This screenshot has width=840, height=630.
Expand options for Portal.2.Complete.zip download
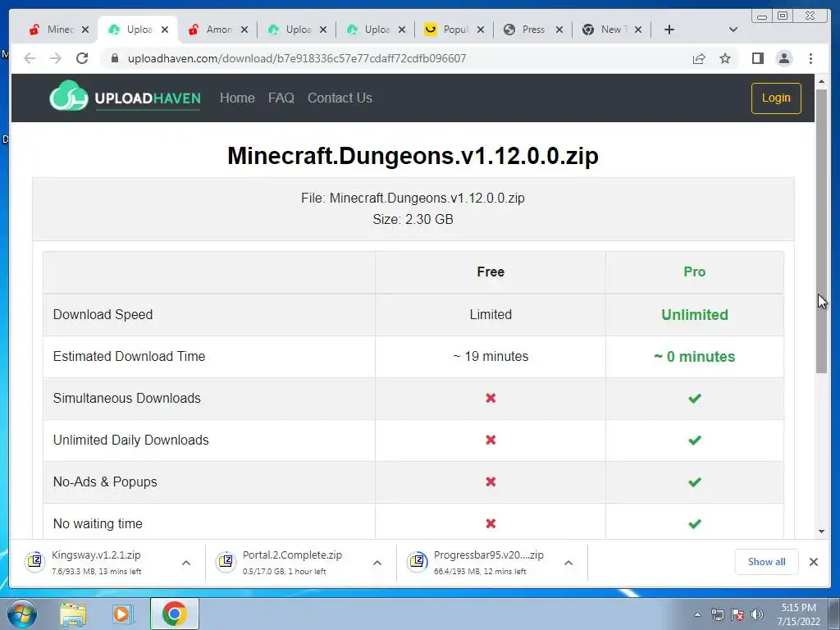[377, 563]
